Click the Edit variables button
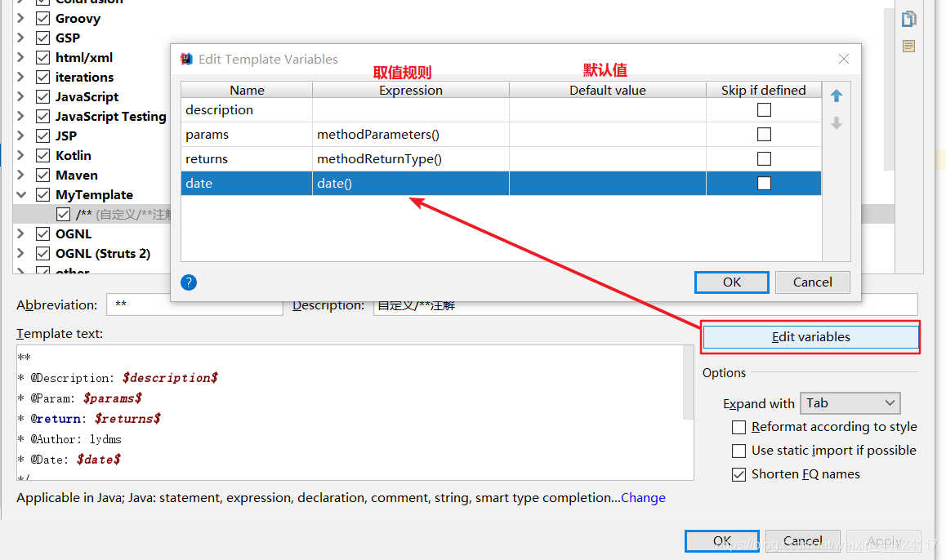946x560 pixels. [x=811, y=337]
